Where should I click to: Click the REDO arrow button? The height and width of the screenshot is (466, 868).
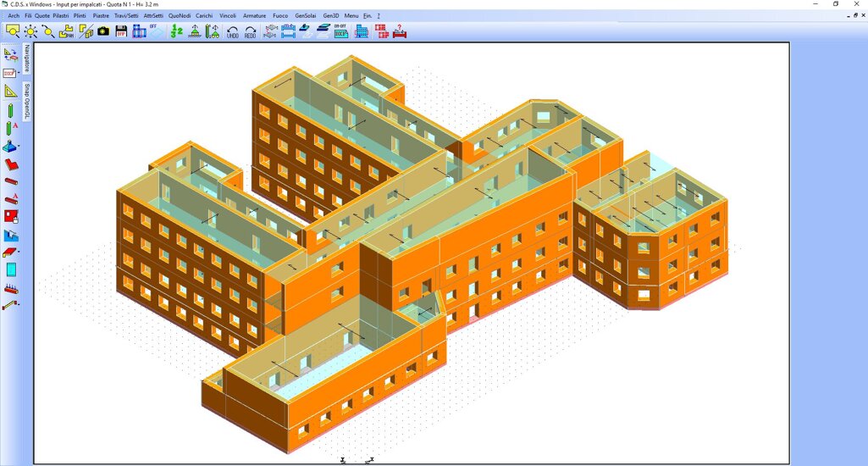(x=251, y=32)
